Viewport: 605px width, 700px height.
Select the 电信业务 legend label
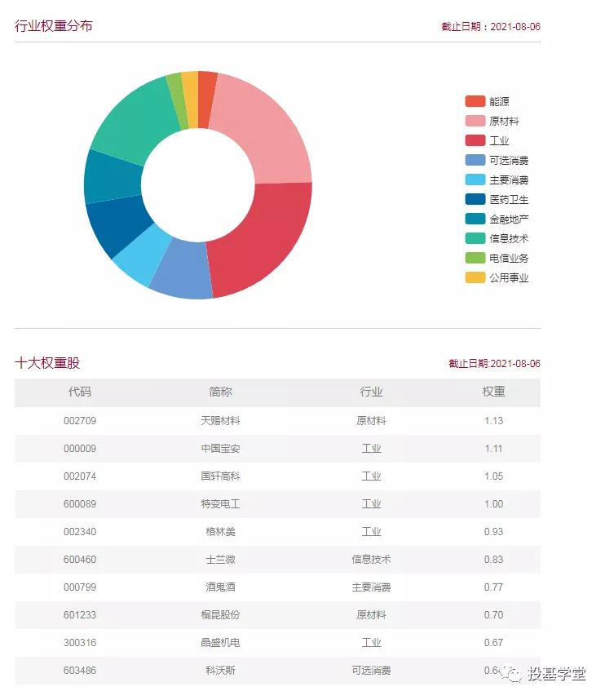[509, 258]
